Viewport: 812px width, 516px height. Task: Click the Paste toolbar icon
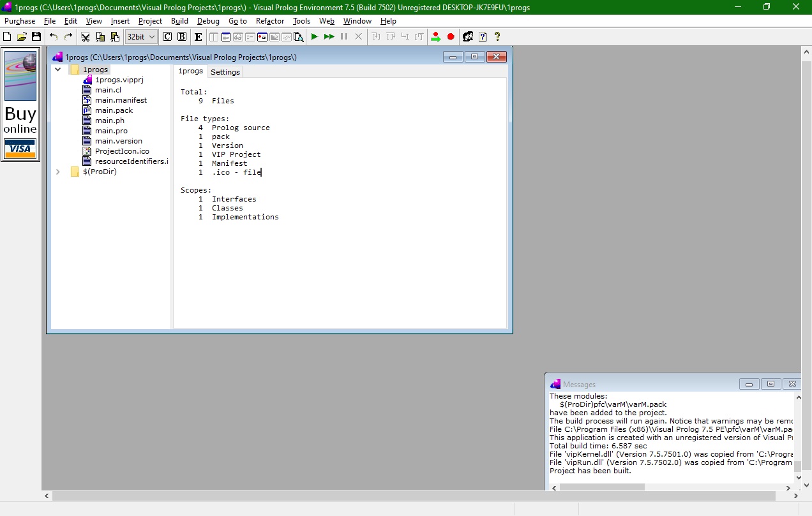click(115, 37)
